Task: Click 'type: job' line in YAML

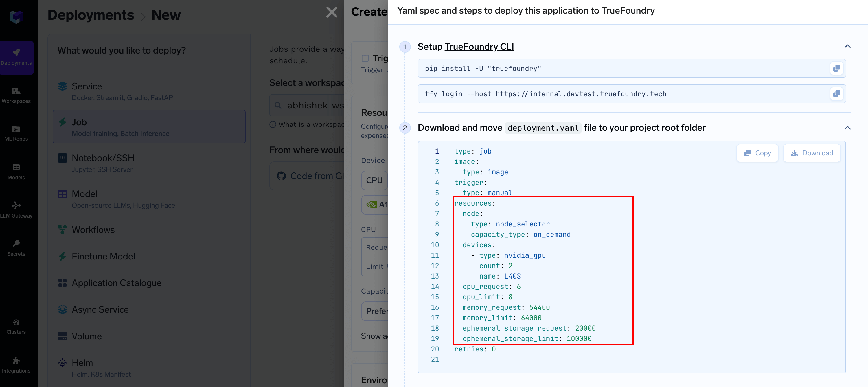Action: (473, 151)
